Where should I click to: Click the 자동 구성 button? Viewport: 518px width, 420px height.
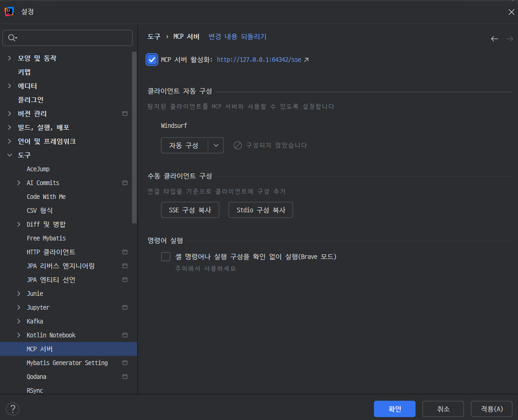pyautogui.click(x=184, y=145)
